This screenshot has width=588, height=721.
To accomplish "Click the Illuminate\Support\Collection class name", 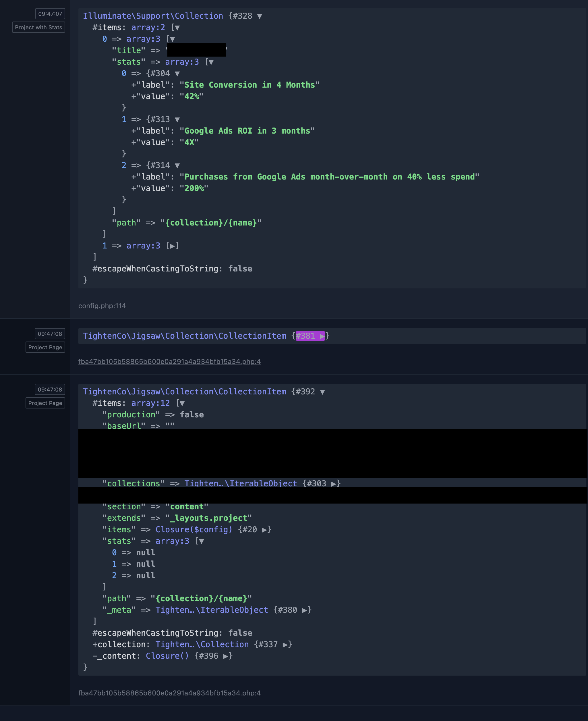I will click(153, 16).
